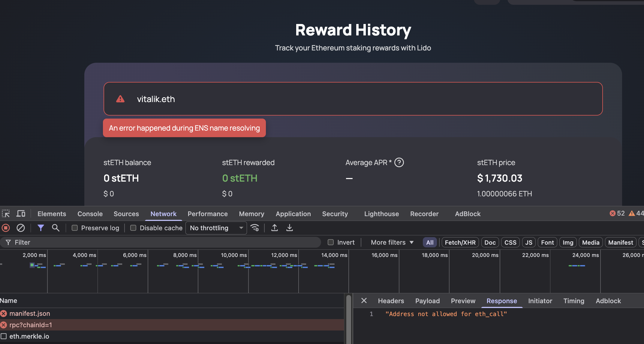This screenshot has width=644, height=344.
Task: Filter requests by Manifest type
Action: point(621,242)
